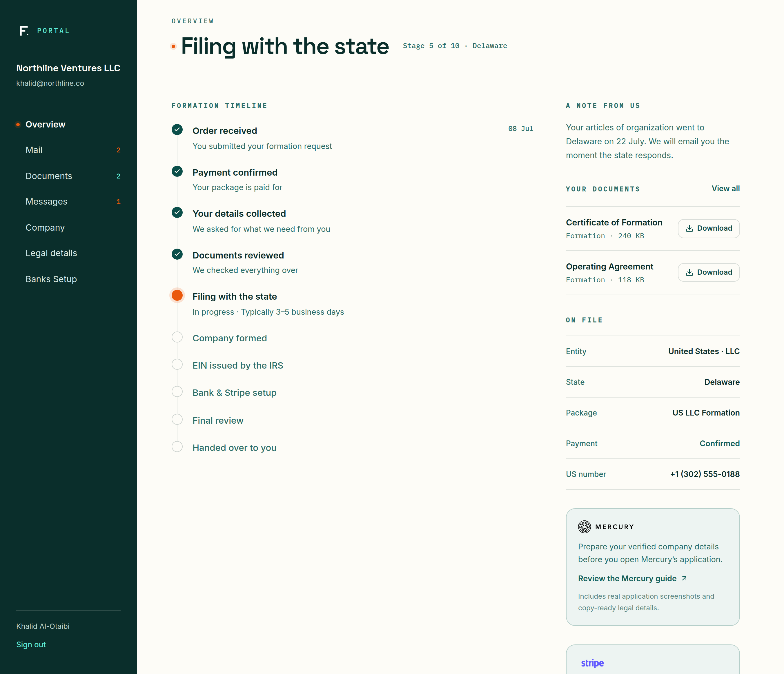Image resolution: width=784 pixels, height=674 pixels.
Task: Click the Khalid Al-Otaibi user name
Action: [43, 626]
